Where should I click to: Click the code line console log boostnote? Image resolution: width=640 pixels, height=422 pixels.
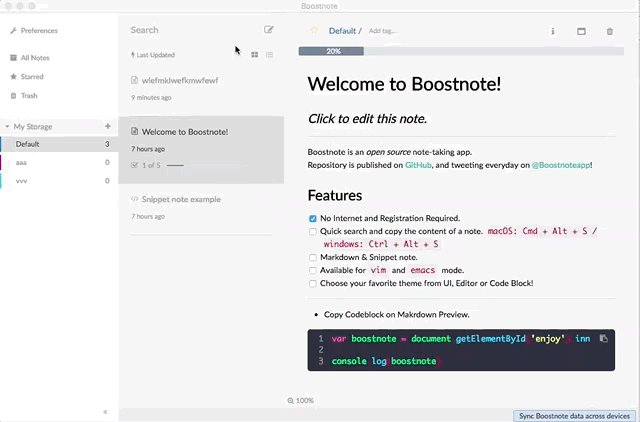tap(384, 361)
